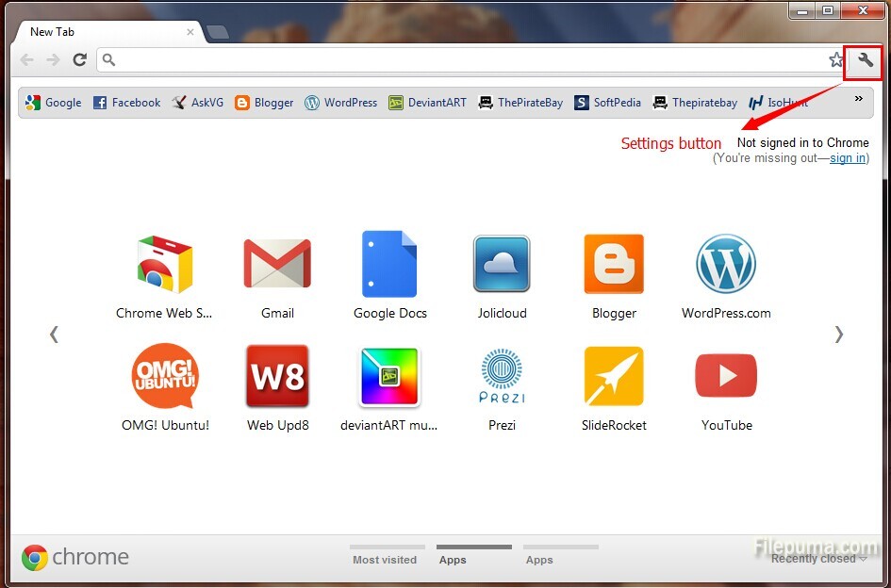Launch the Gmail app icon
Image resolution: width=891 pixels, height=588 pixels.
click(277, 265)
